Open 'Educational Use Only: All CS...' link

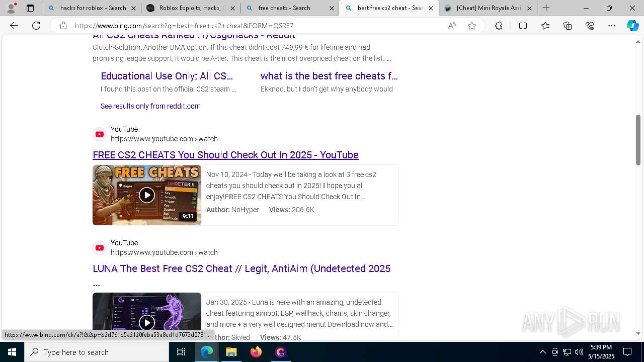167,76
